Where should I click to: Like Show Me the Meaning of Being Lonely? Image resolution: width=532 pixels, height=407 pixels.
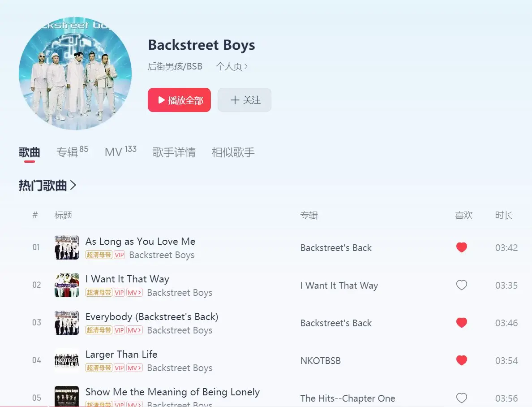click(461, 398)
